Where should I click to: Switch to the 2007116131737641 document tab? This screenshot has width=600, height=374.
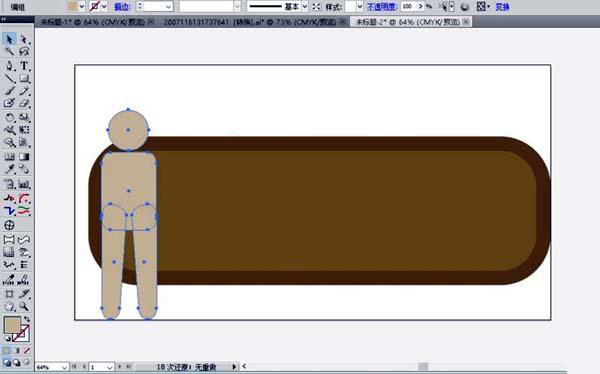pos(251,22)
